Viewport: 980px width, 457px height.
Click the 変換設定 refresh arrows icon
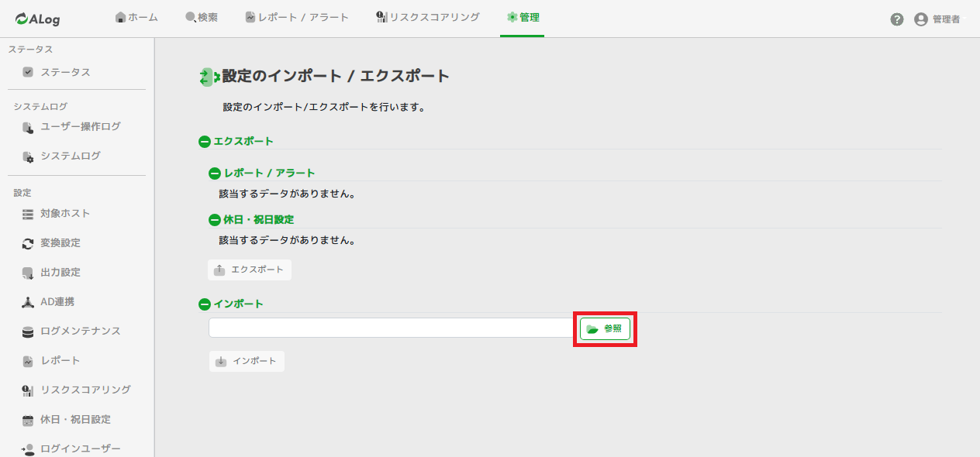coord(28,243)
